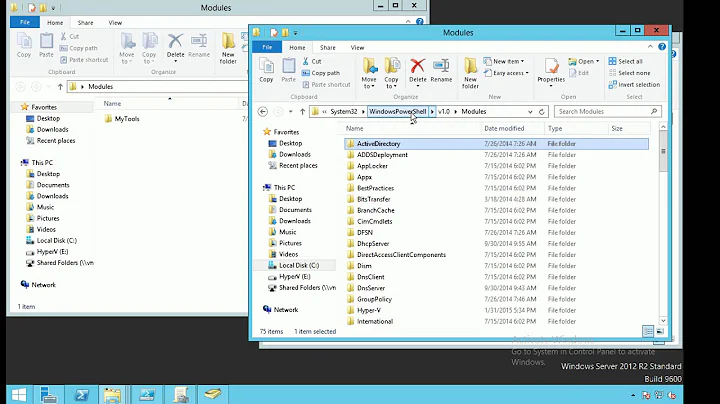Click Paste icon in front Modules ribbon
The width and height of the screenshot is (720, 404).
click(288, 70)
